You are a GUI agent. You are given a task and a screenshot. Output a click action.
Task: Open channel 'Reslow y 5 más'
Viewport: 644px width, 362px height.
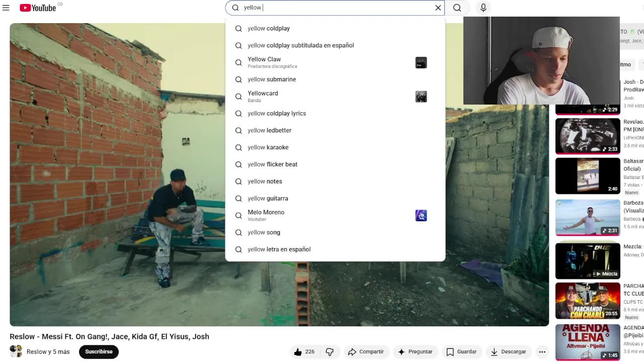point(48,352)
